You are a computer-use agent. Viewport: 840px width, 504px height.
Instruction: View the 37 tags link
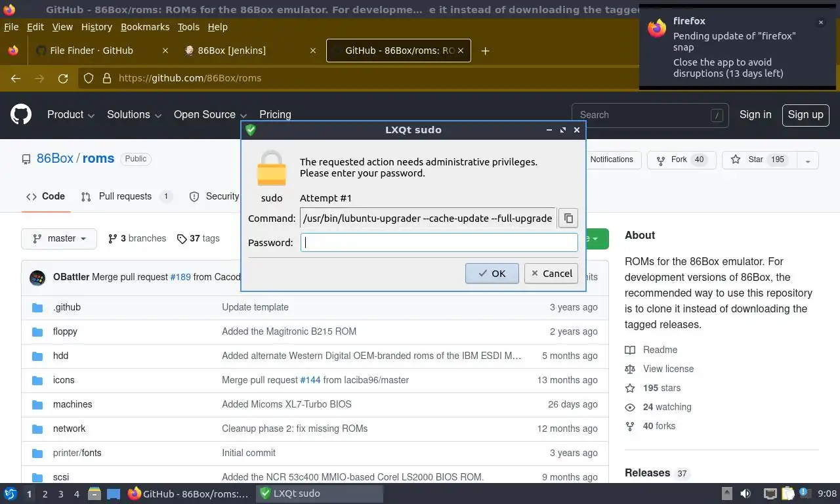tap(198, 238)
